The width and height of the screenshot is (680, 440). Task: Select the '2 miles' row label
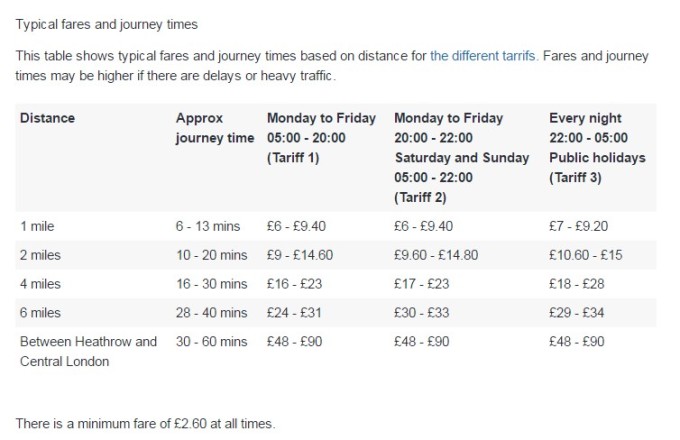[40, 255]
